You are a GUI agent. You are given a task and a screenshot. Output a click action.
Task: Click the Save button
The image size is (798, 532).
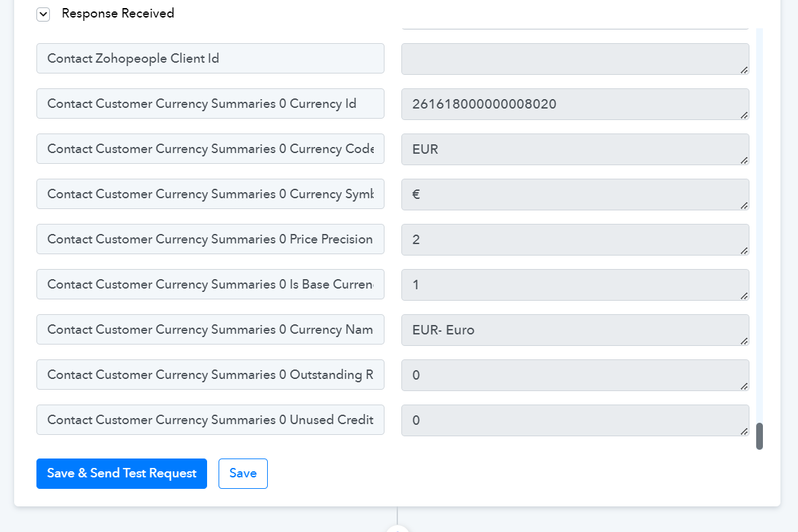click(243, 473)
